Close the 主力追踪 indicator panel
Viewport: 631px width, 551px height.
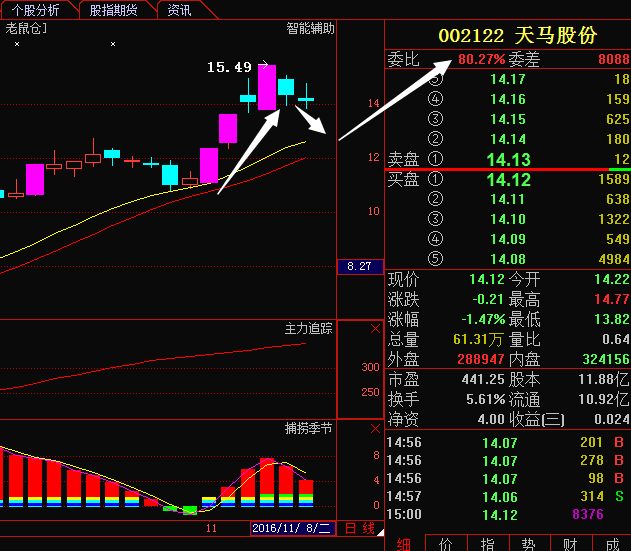(x=375, y=328)
